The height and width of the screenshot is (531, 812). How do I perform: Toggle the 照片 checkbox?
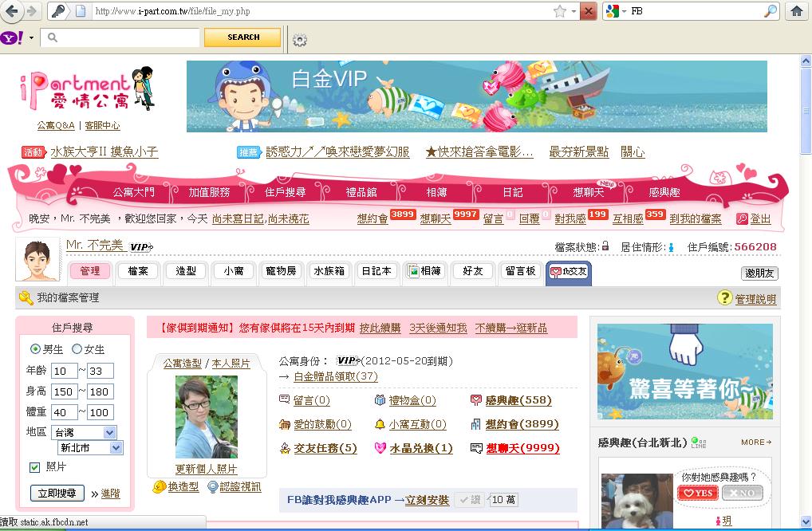[x=34, y=467]
